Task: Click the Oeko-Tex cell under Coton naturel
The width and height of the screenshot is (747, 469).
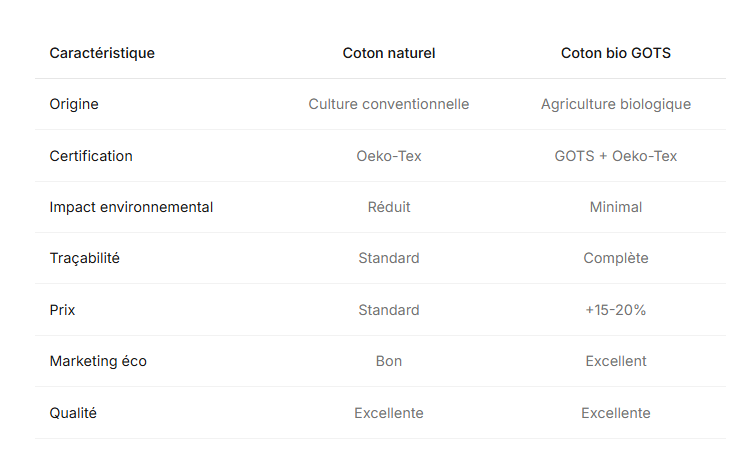Action: click(389, 156)
